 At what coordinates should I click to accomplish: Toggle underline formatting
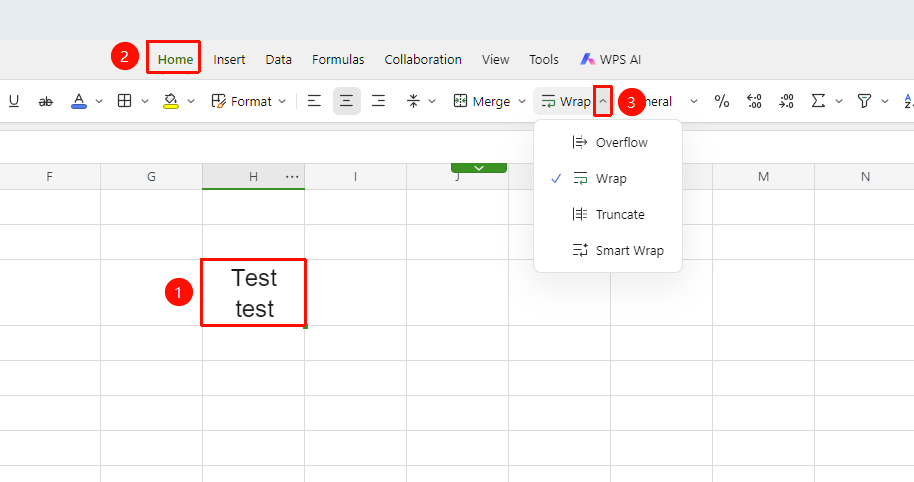14,101
